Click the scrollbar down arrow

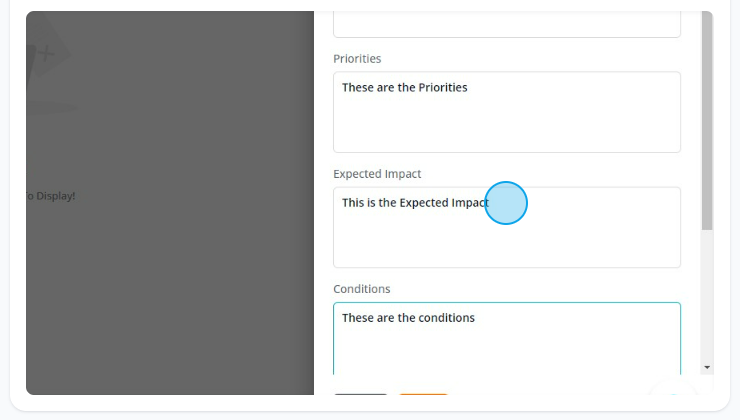(707, 367)
